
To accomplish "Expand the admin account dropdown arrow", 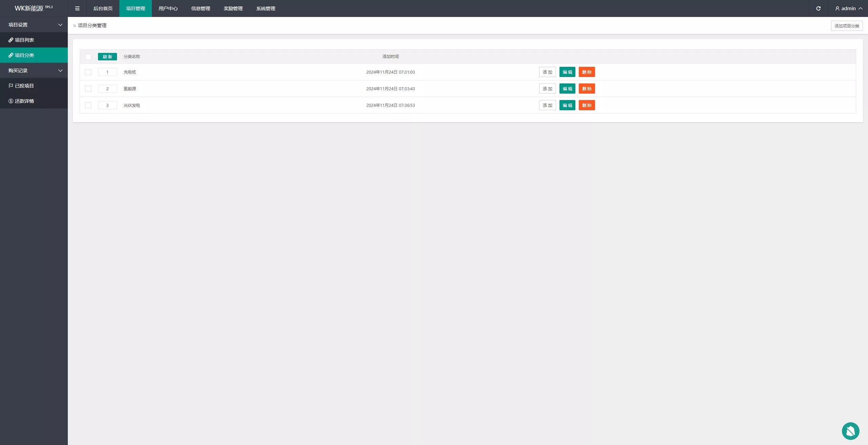I will coord(861,8).
